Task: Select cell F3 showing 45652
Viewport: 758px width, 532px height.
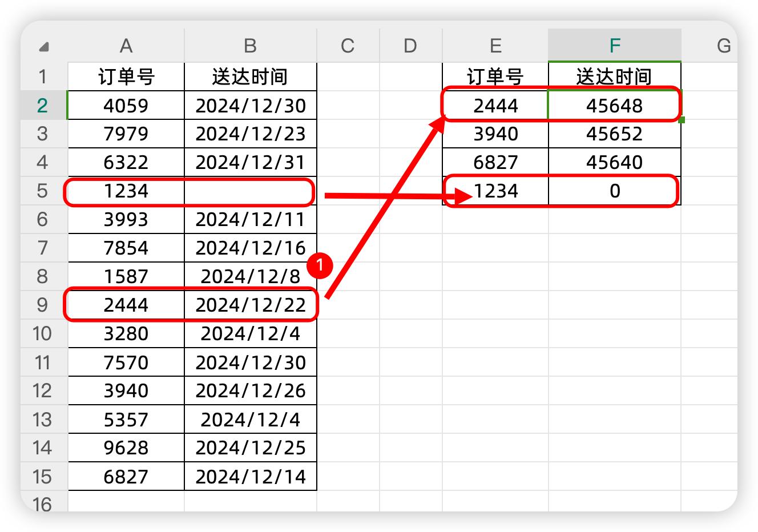Action: (x=615, y=134)
